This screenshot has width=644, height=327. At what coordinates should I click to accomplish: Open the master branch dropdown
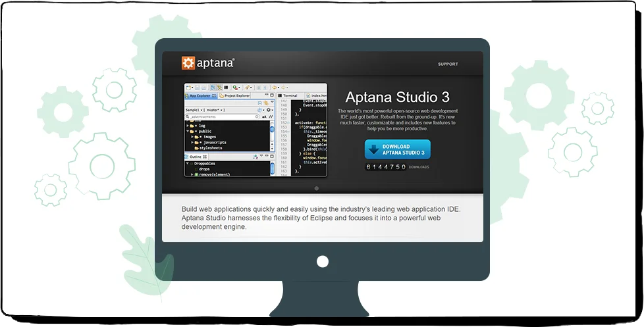tap(214, 110)
